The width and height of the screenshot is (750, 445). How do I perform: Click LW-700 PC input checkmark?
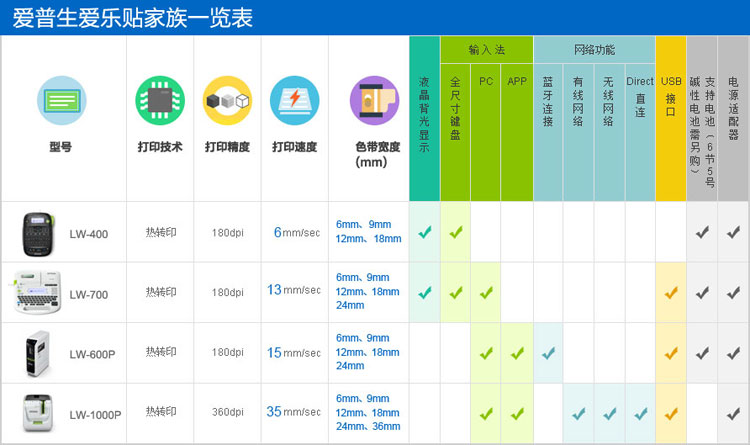486,292
